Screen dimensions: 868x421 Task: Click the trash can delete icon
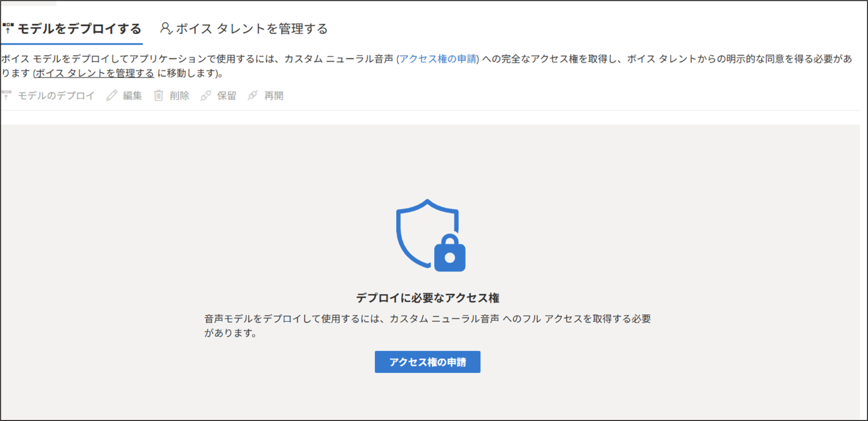tap(159, 95)
